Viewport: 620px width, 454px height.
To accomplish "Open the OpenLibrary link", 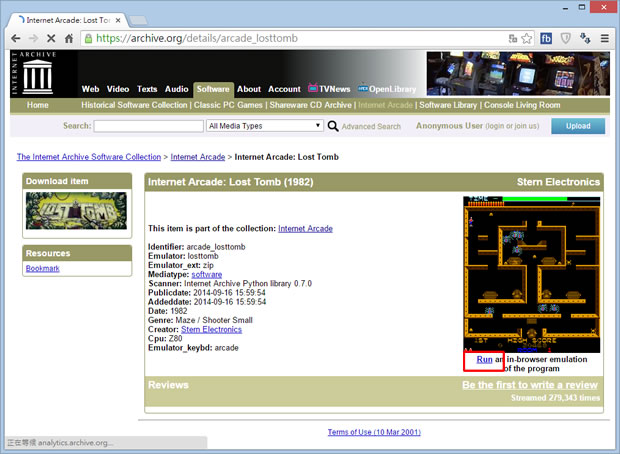I will [387, 89].
